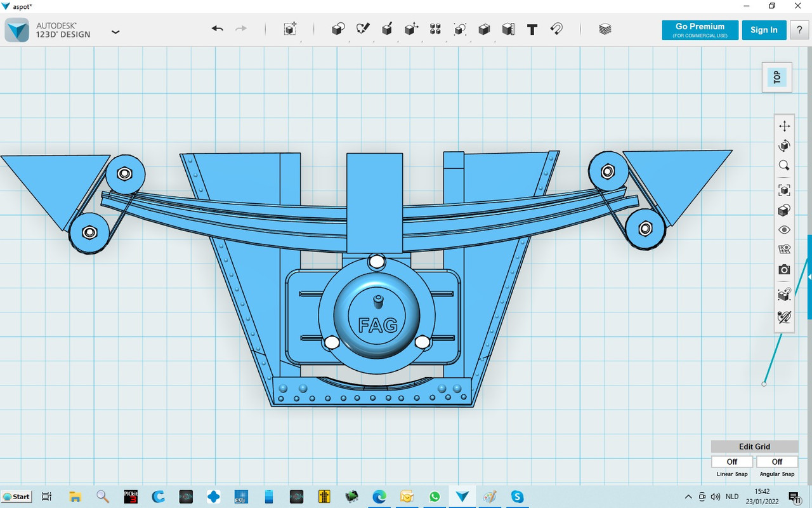The image size is (812, 508).
Task: Select the Snap magnet tool
Action: tap(556, 29)
